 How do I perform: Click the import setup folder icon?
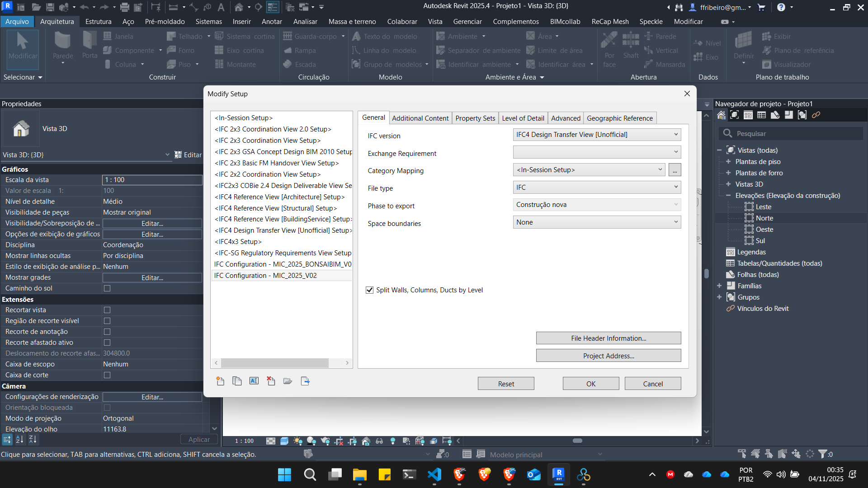coord(288,381)
